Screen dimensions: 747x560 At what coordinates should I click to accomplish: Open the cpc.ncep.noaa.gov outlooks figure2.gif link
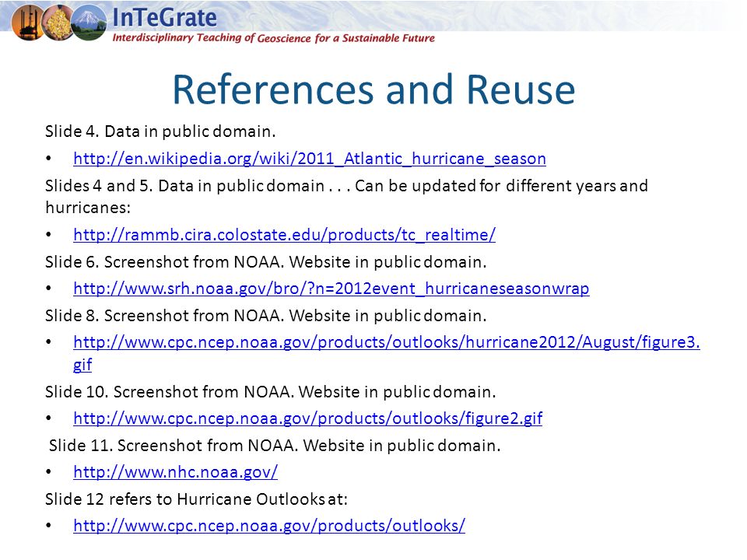(308, 418)
